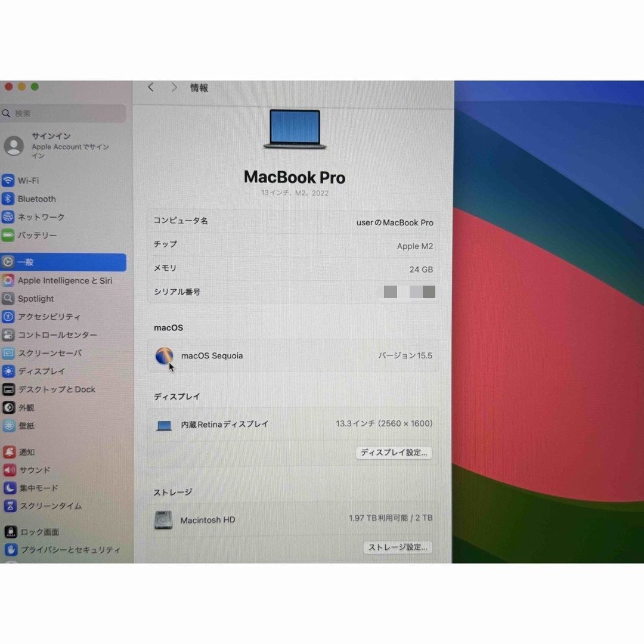The image size is (644, 644).
Task: Click the メモリ label
Action: (x=165, y=268)
